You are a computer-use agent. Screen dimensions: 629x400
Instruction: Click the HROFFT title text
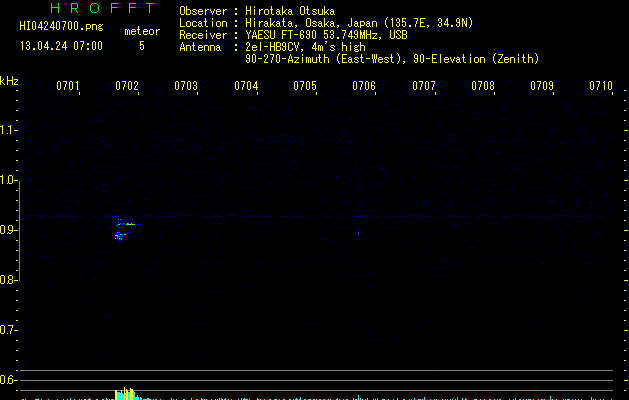click(x=103, y=8)
